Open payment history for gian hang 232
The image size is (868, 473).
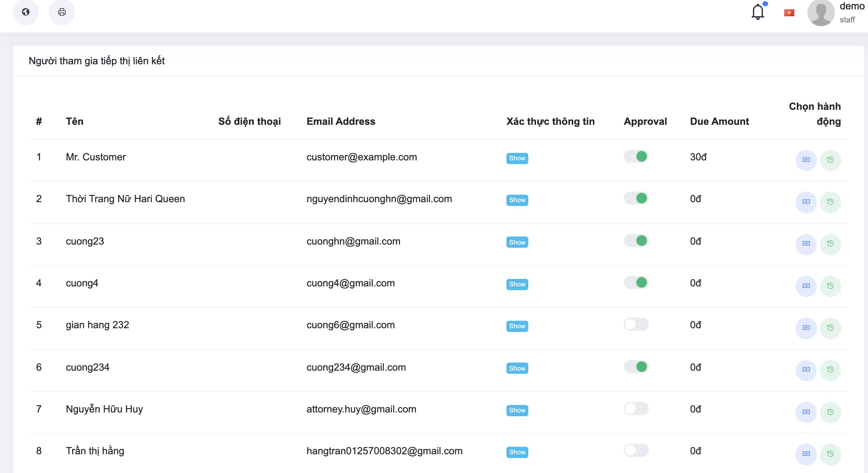(x=830, y=328)
